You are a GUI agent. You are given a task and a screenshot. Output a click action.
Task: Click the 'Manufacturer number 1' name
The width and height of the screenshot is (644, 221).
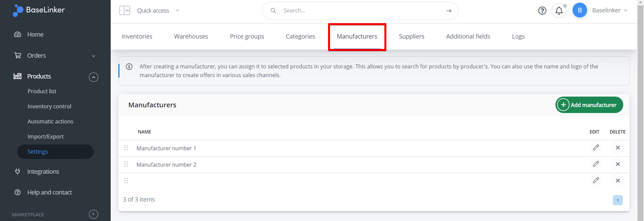(166, 148)
